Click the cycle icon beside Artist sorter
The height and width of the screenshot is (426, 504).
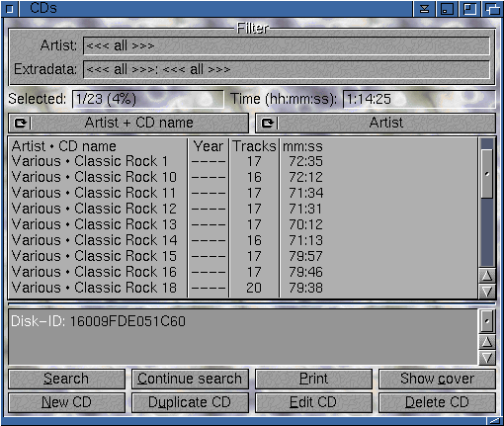click(267, 124)
